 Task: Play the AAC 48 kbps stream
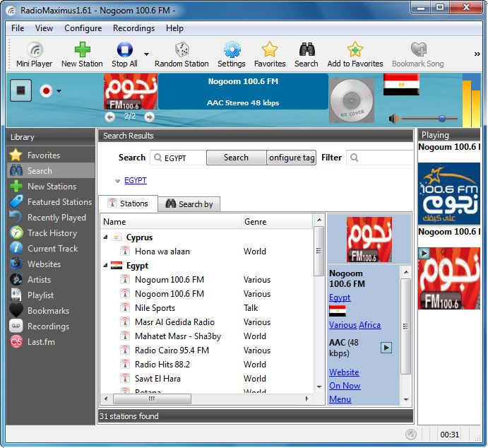[x=386, y=348]
